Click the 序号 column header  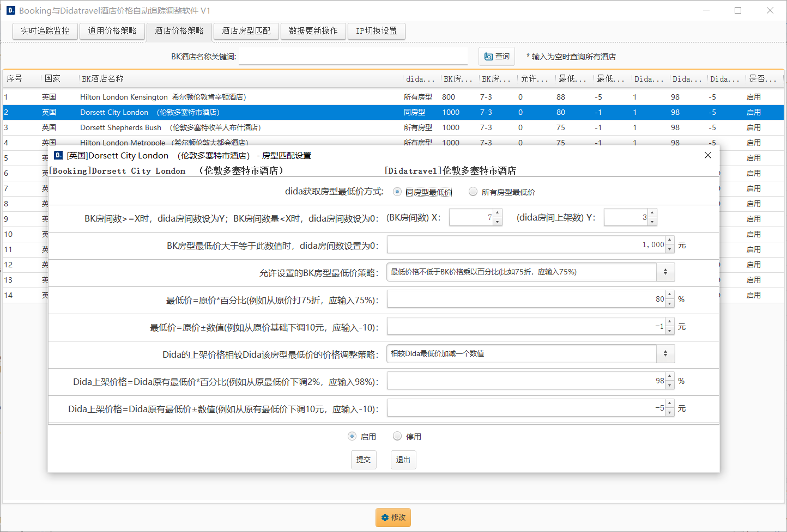pyautogui.click(x=22, y=79)
